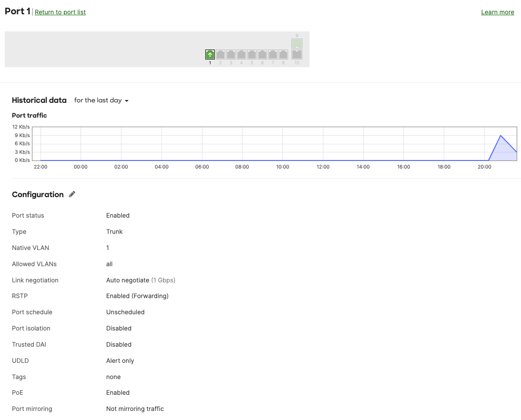Open the "Learn more" link
This screenshot has width=521, height=420.
[x=497, y=12]
